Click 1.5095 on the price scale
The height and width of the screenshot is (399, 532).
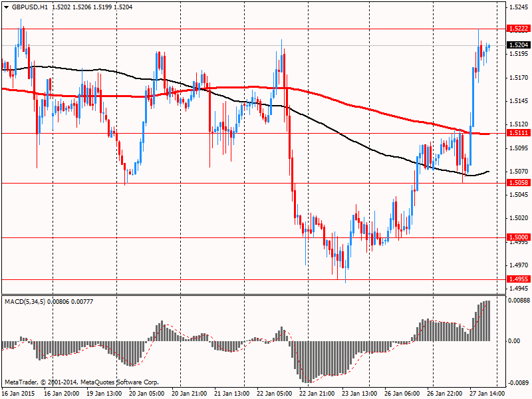519,148
